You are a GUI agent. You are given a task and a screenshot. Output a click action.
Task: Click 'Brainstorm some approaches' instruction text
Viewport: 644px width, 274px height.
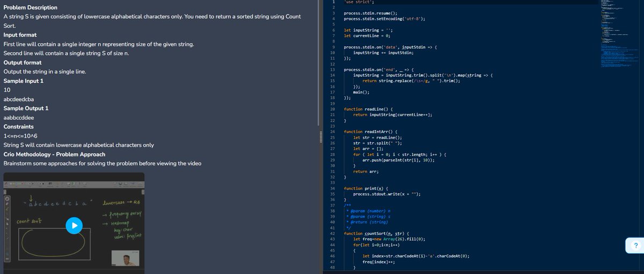(x=103, y=163)
